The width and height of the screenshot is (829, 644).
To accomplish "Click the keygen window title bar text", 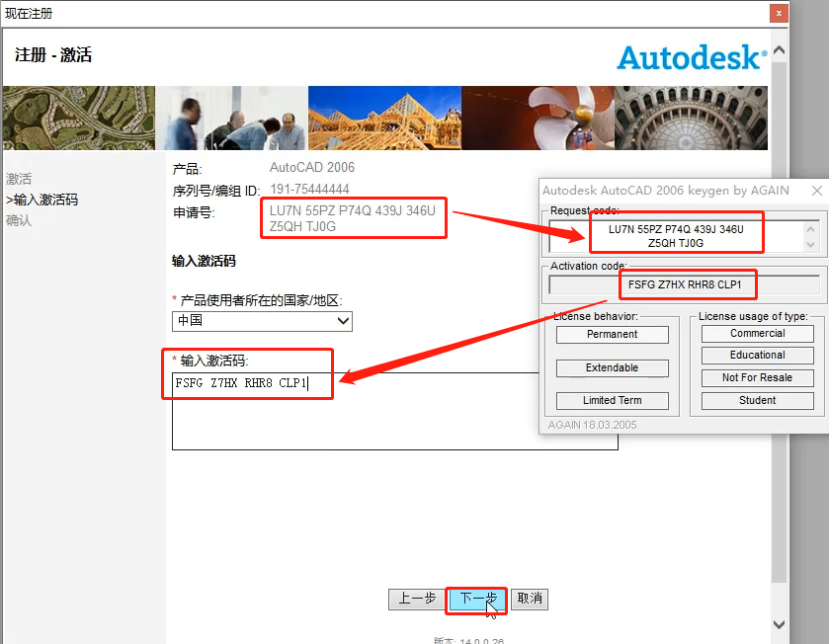I will pos(666,191).
